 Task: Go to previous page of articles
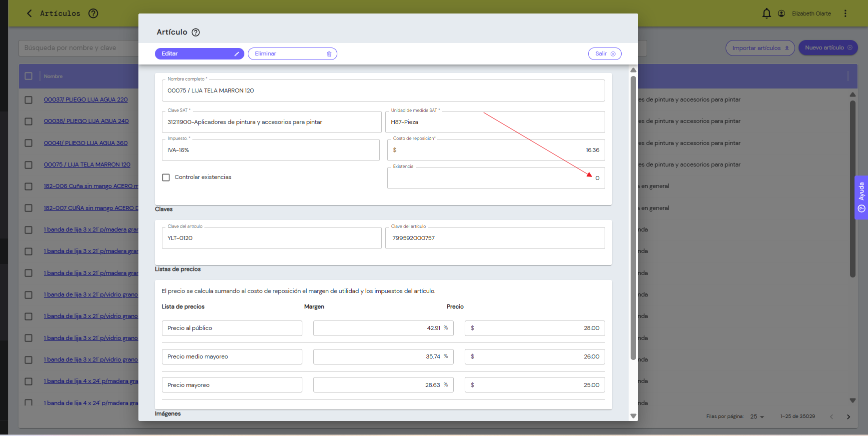point(832,416)
